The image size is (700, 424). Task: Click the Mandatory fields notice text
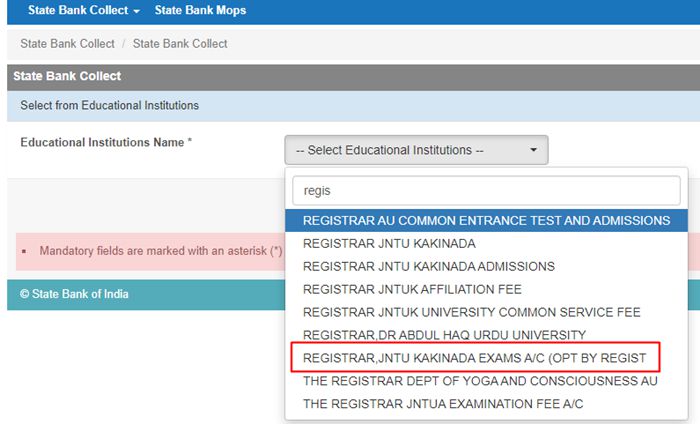click(x=161, y=251)
